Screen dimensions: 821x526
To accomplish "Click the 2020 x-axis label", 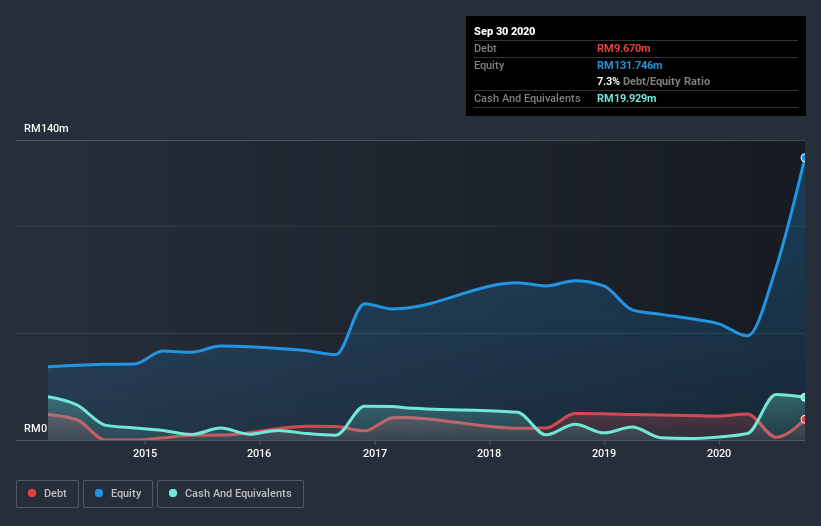I will coord(719,453).
